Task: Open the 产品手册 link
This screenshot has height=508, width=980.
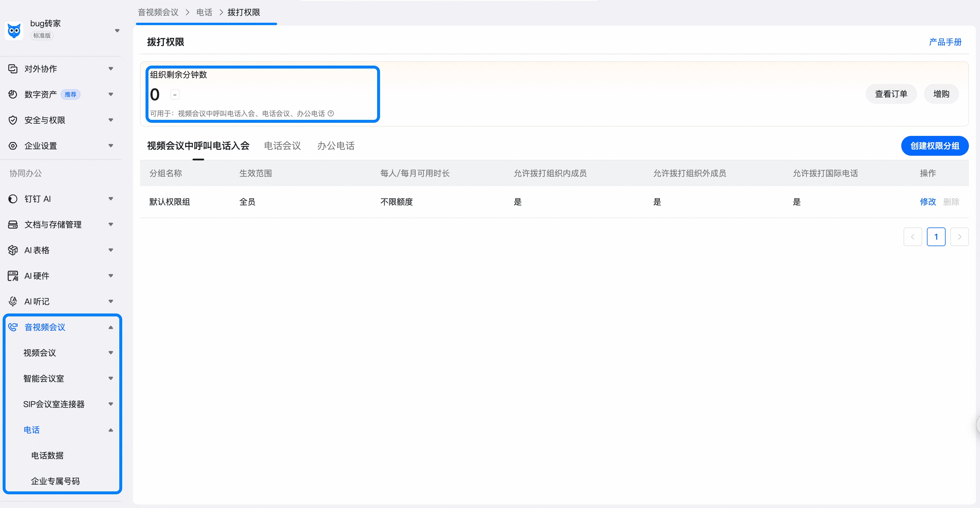Action: tap(945, 42)
